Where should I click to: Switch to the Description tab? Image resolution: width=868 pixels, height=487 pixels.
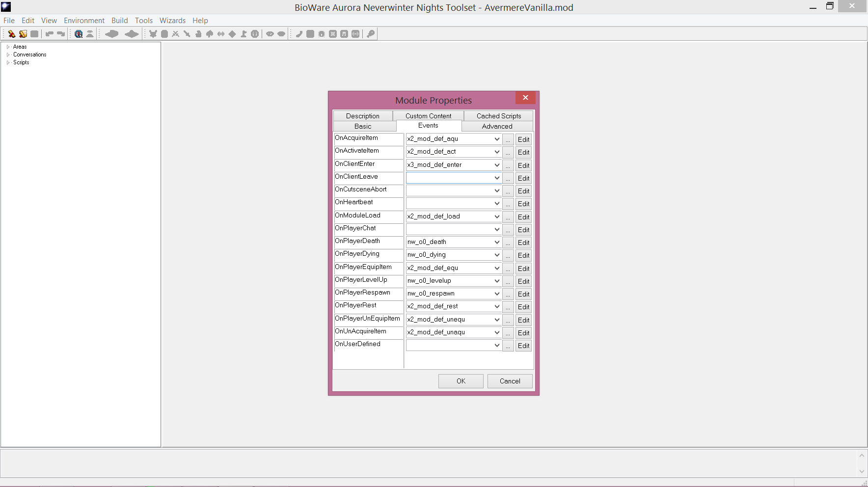pyautogui.click(x=363, y=116)
